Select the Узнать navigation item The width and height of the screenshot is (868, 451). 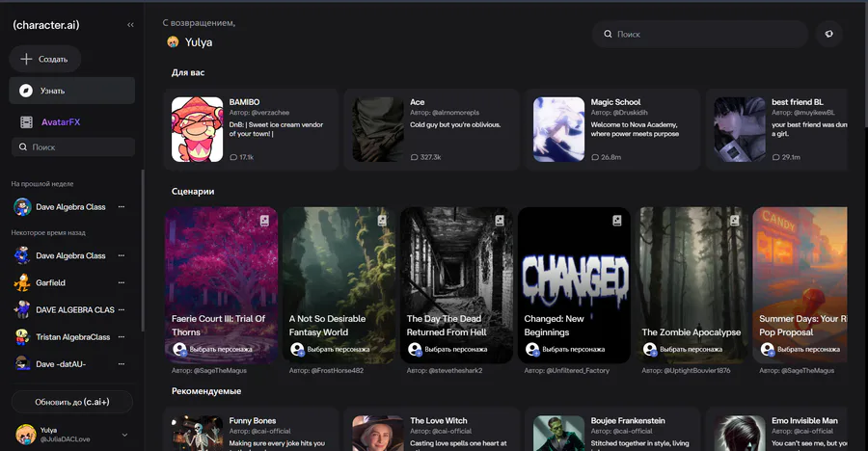(x=71, y=91)
